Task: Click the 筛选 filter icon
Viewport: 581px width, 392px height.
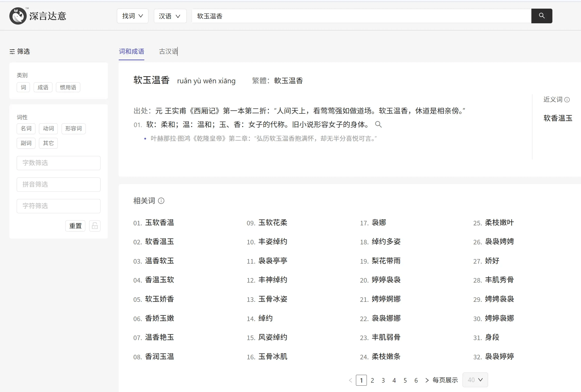Action: pos(12,52)
